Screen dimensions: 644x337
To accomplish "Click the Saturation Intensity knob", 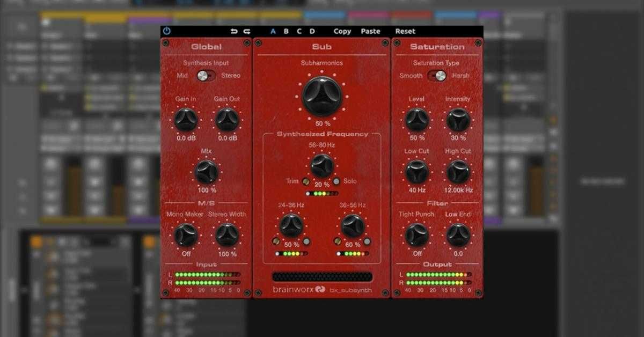I will coord(458,119).
